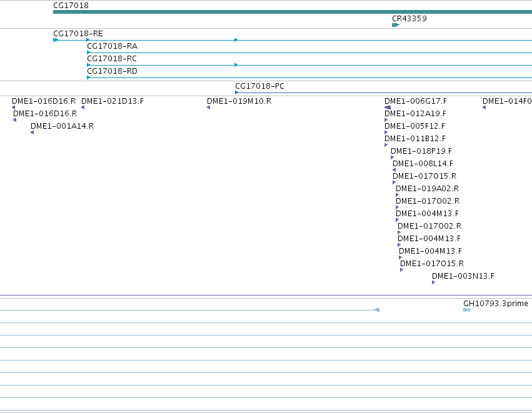Click the purple arrow under DME1-019A02.R
This screenshot has width=532, height=413.
click(x=398, y=195)
